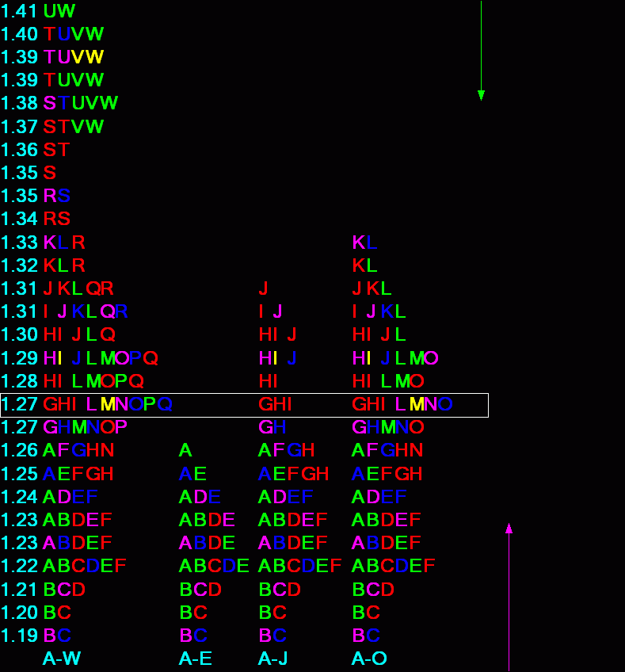Click the lone A in the A-E column
Screen dimensions: 625x672
(185, 450)
